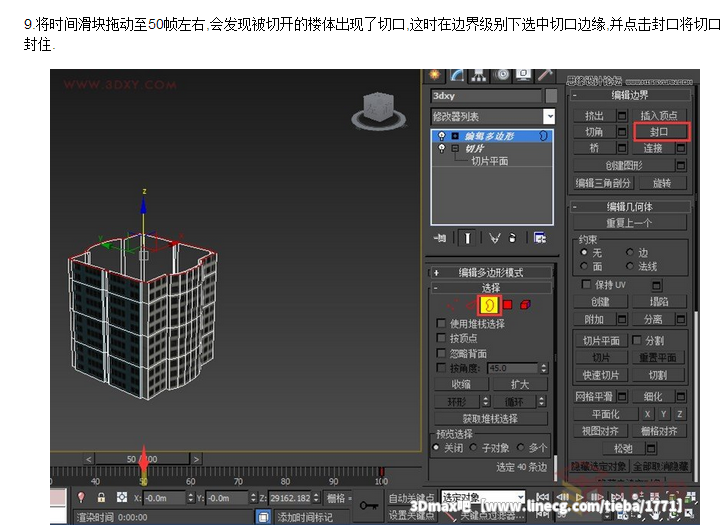Viewport: 722px width, 525px height.
Task: Click the Z coordinate field 29162.182
Action: coord(289,498)
